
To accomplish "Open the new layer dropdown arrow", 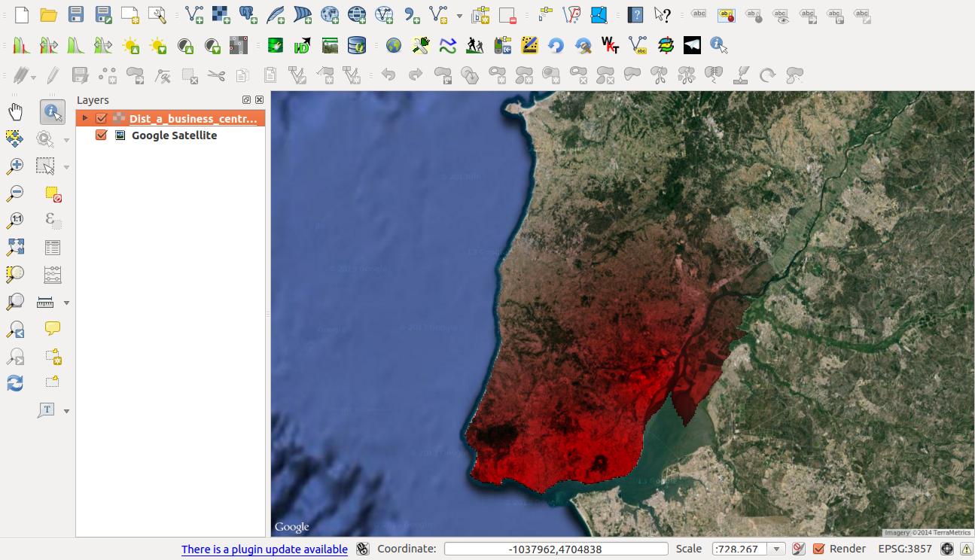I will click(459, 15).
